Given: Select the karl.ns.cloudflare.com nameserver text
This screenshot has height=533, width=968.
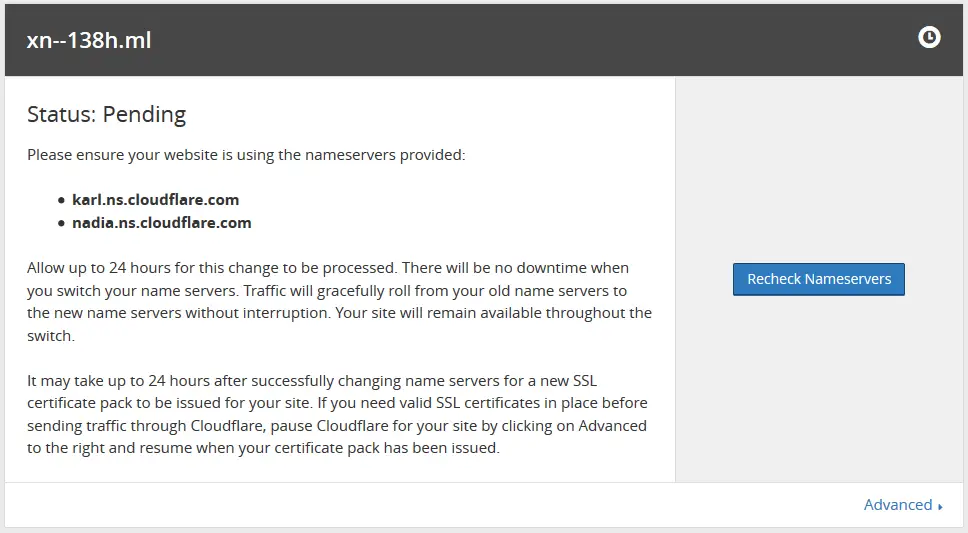Looking at the screenshot, I should click(155, 200).
